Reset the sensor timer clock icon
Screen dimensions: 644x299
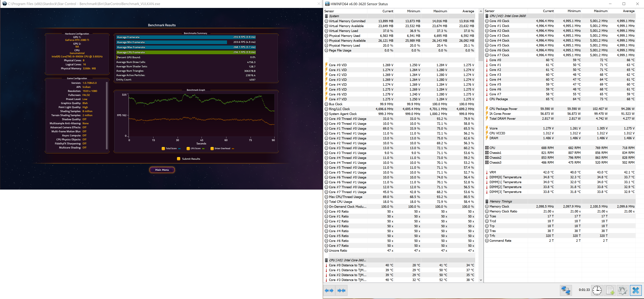pos(597,291)
